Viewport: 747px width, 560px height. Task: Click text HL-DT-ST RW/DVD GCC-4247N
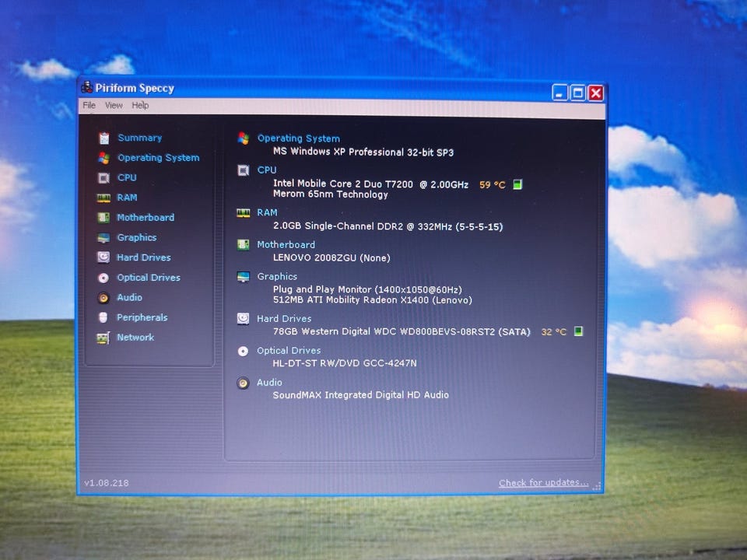345,363
